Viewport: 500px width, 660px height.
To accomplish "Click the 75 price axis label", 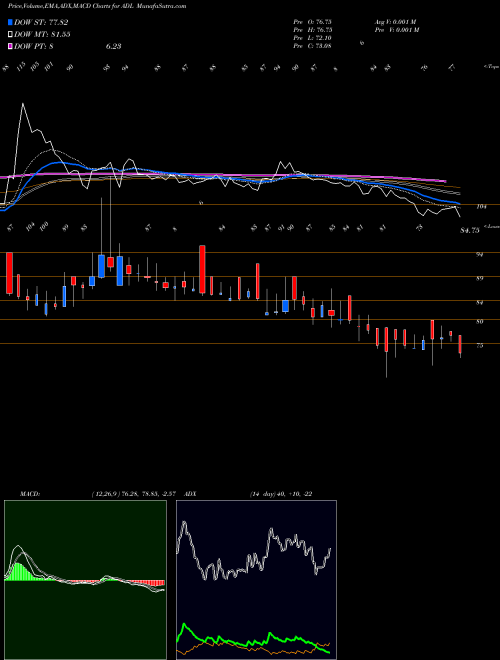I will pyautogui.click(x=480, y=346).
